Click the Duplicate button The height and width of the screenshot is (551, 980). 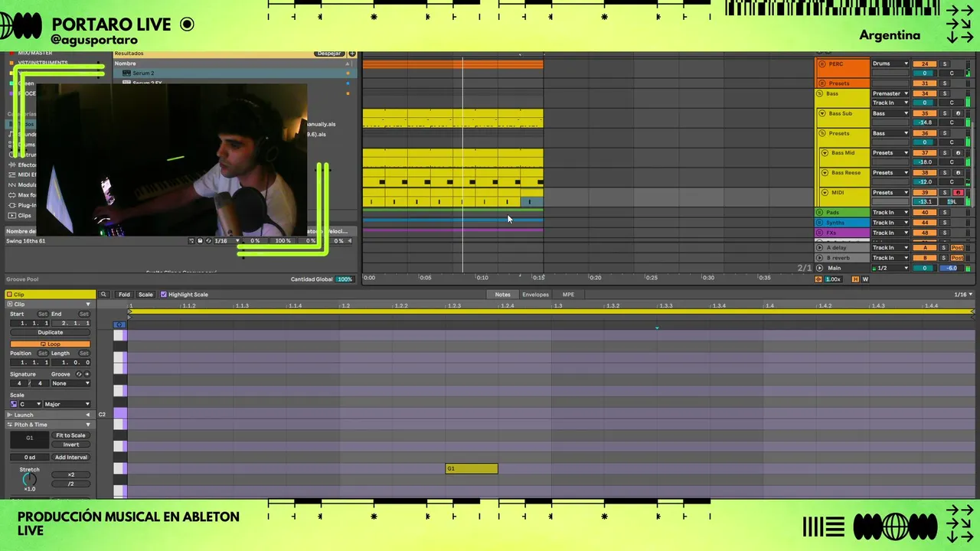click(x=50, y=333)
